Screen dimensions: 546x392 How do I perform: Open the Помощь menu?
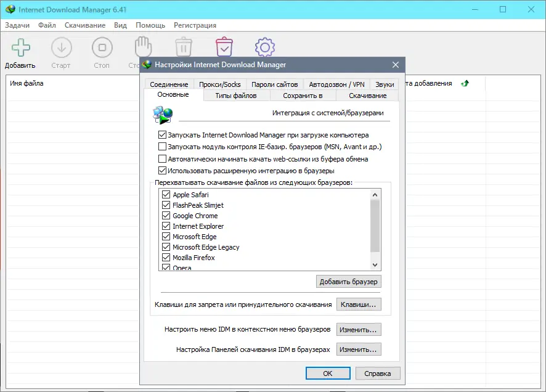coord(150,25)
